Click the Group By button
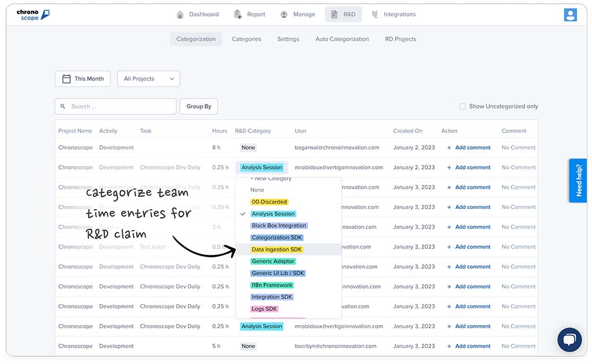The image size is (592, 364). coord(198,106)
